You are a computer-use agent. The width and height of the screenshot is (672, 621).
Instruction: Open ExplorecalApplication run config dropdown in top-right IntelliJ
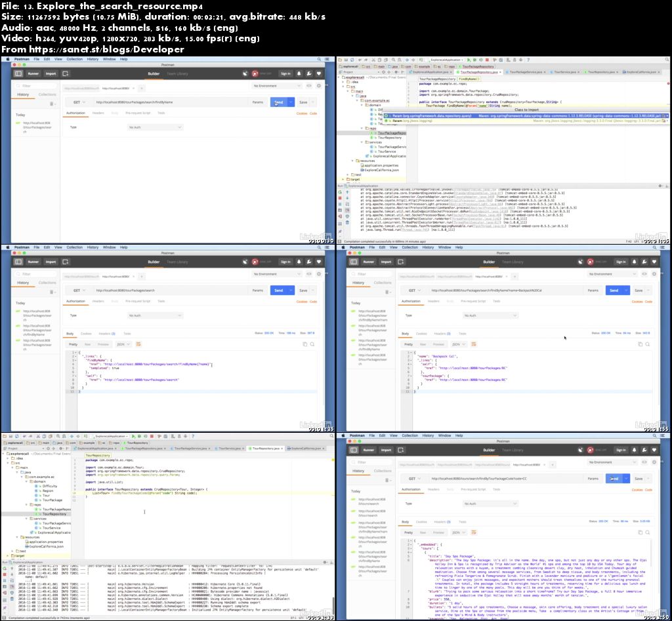tap(446, 60)
